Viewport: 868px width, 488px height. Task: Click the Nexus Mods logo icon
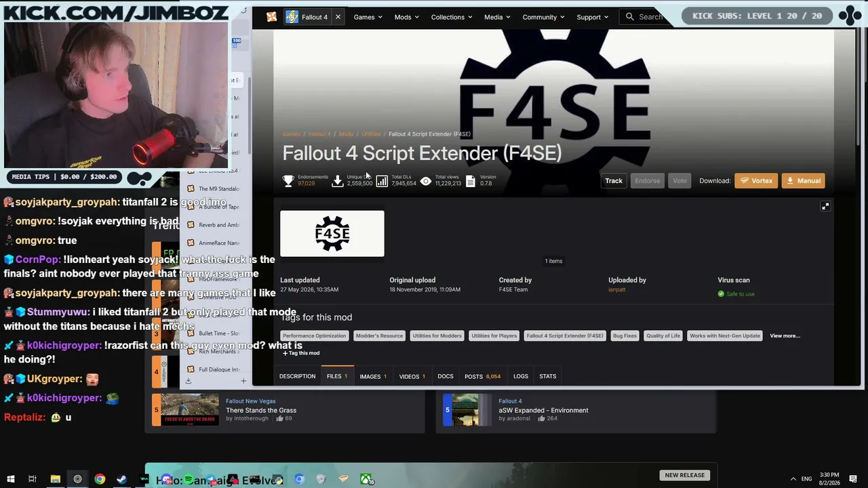271,17
